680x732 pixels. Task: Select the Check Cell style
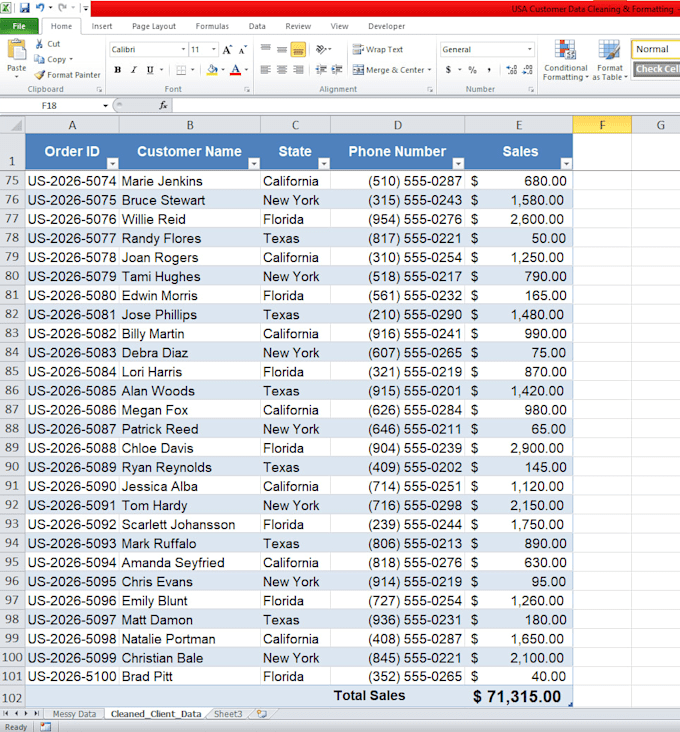(657, 69)
